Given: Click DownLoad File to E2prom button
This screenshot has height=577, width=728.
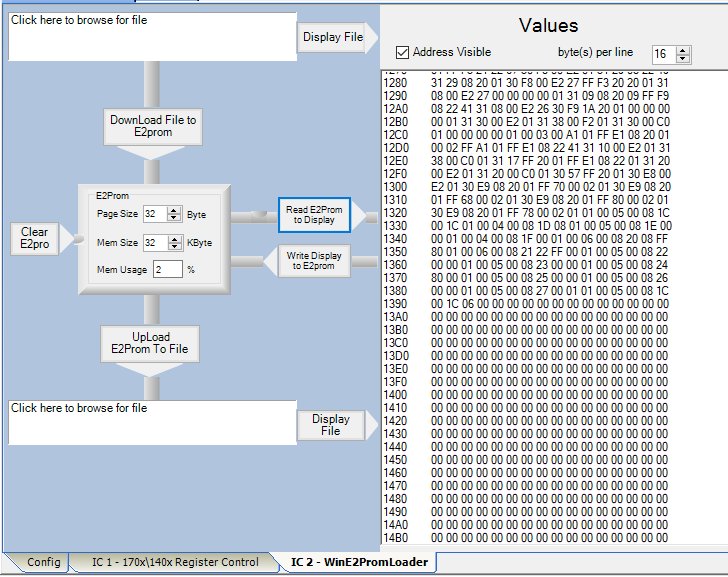Looking at the screenshot, I should coord(153,126).
